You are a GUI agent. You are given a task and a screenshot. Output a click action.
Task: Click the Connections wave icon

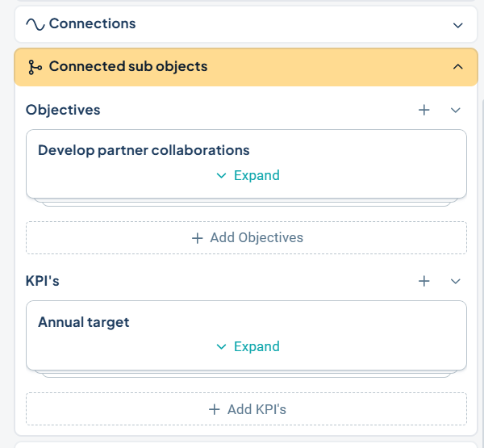click(x=35, y=24)
